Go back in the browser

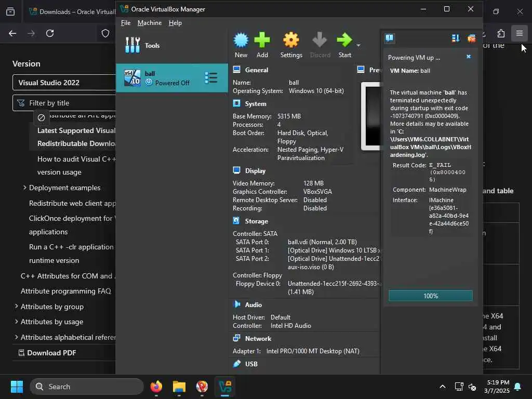(12, 33)
